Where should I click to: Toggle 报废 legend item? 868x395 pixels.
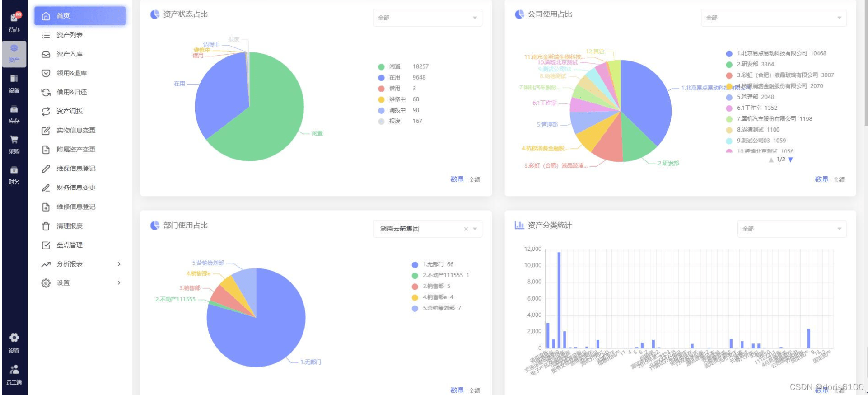pyautogui.click(x=400, y=121)
